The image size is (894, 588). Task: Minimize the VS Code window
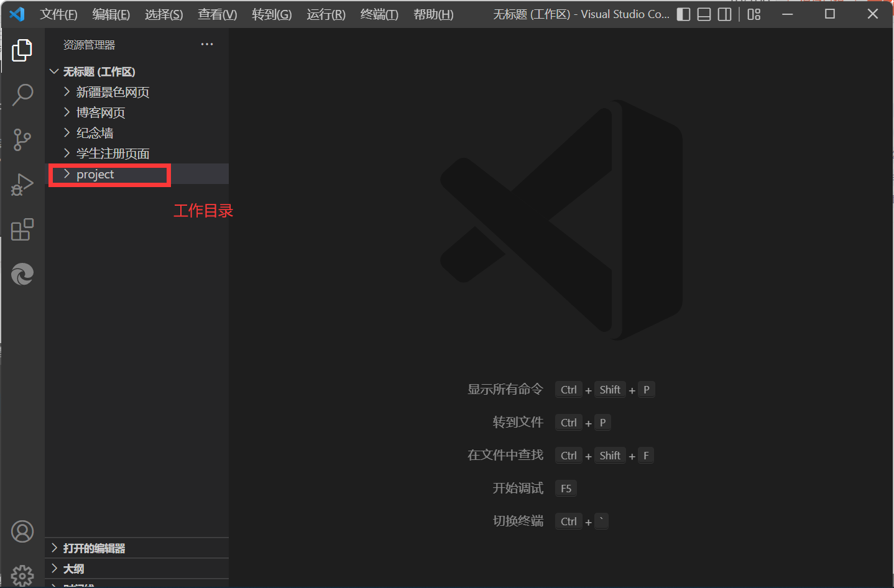coord(788,14)
